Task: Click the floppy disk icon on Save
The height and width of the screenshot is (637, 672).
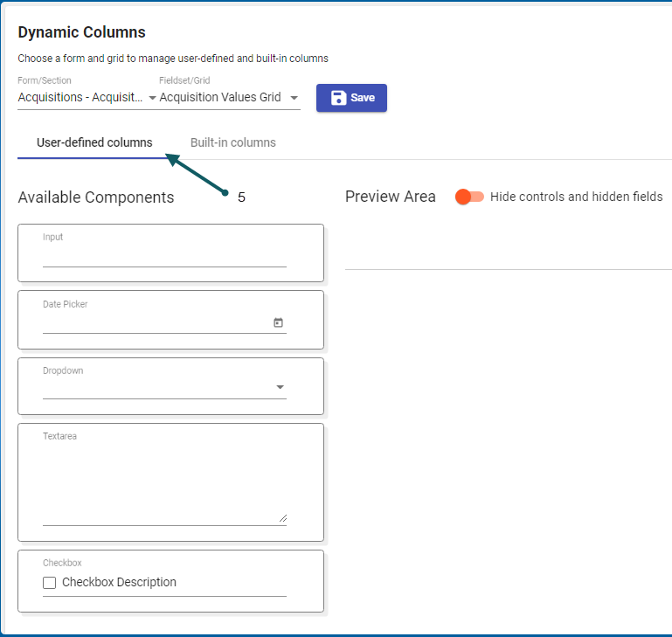Action: 338,98
